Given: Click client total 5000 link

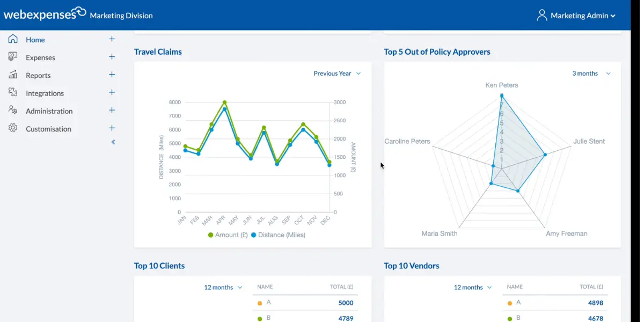Looking at the screenshot, I should pyautogui.click(x=346, y=303).
